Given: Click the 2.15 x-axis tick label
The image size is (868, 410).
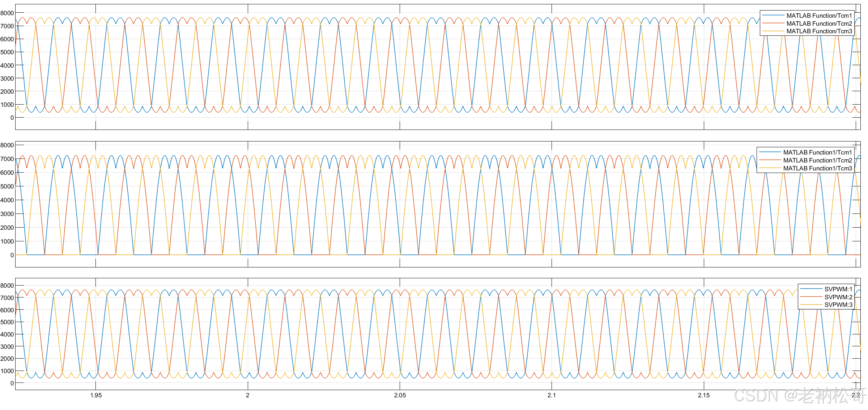Looking at the screenshot, I should pos(703,395).
